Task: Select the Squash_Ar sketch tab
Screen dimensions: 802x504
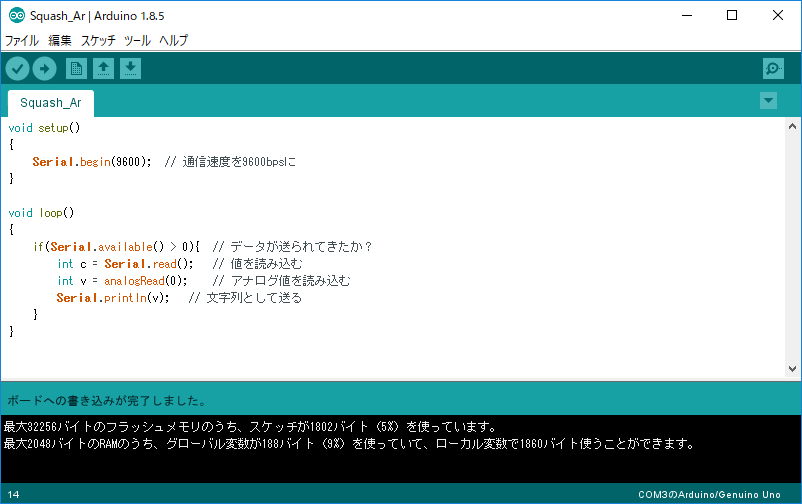Action: 51,103
